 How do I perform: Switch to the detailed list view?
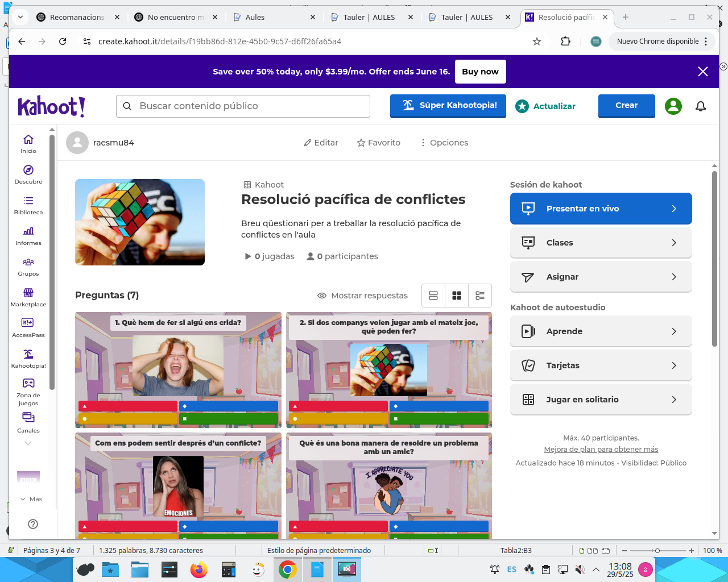(480, 296)
